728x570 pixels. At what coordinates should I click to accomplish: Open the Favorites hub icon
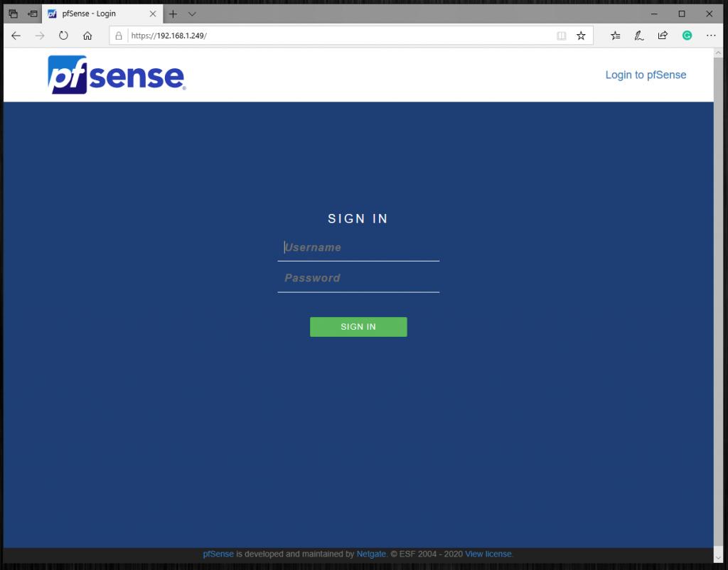[615, 36]
